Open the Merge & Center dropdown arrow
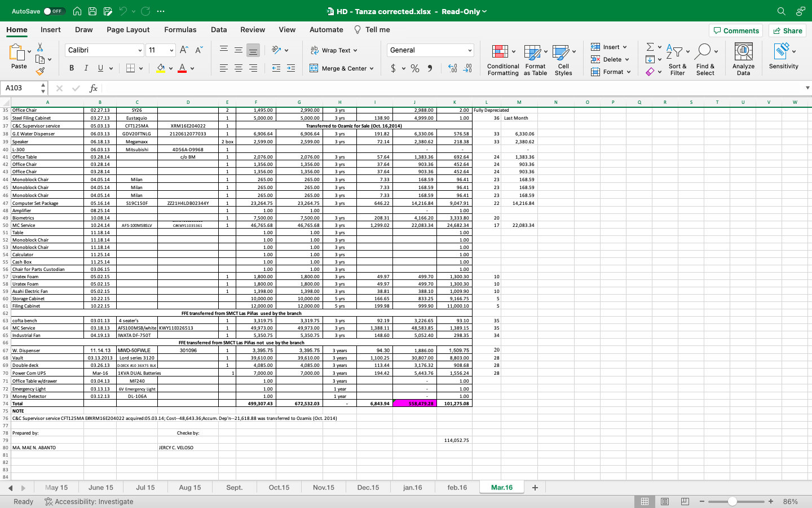The height and width of the screenshot is (508, 812). [x=372, y=68]
